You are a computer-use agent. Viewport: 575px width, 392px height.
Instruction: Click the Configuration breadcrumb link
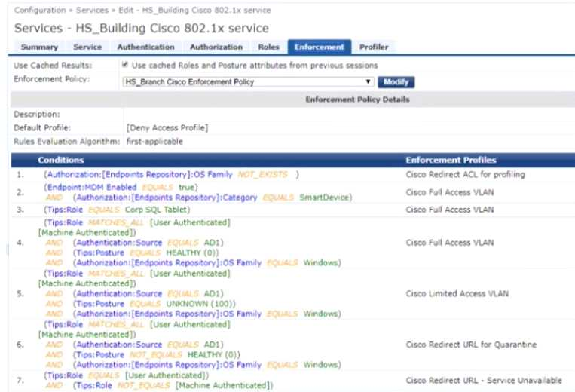pos(39,10)
